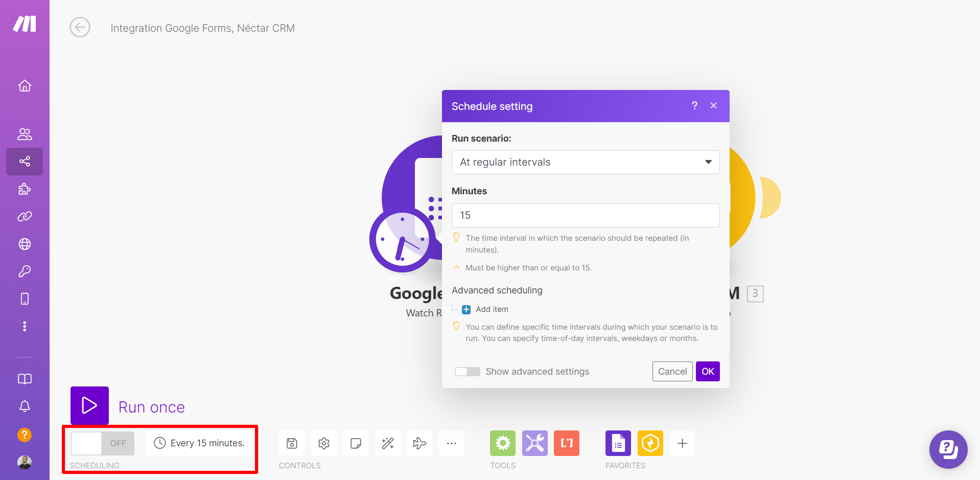The height and width of the screenshot is (480, 980).
Task: Open the user profile avatar
Action: pyautogui.click(x=25, y=462)
